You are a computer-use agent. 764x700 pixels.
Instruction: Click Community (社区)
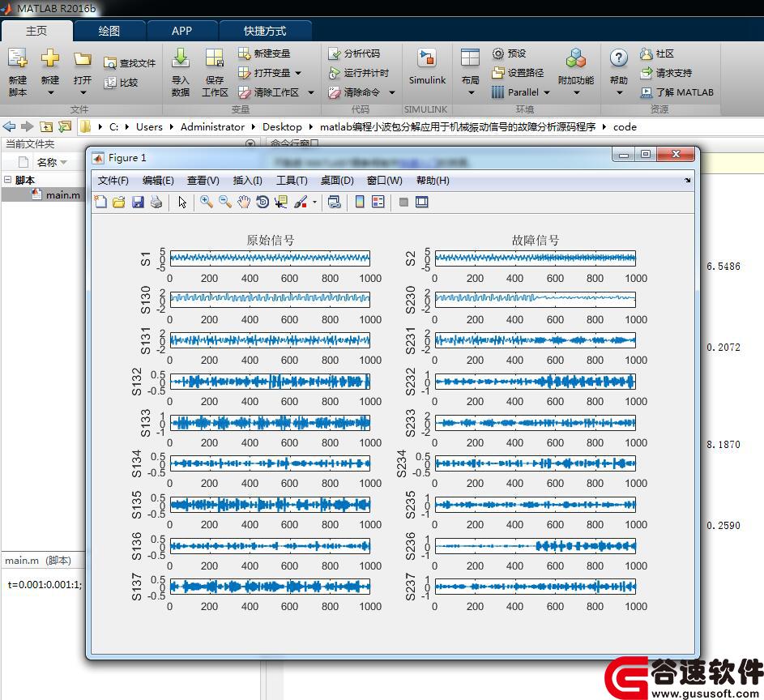coord(657,53)
